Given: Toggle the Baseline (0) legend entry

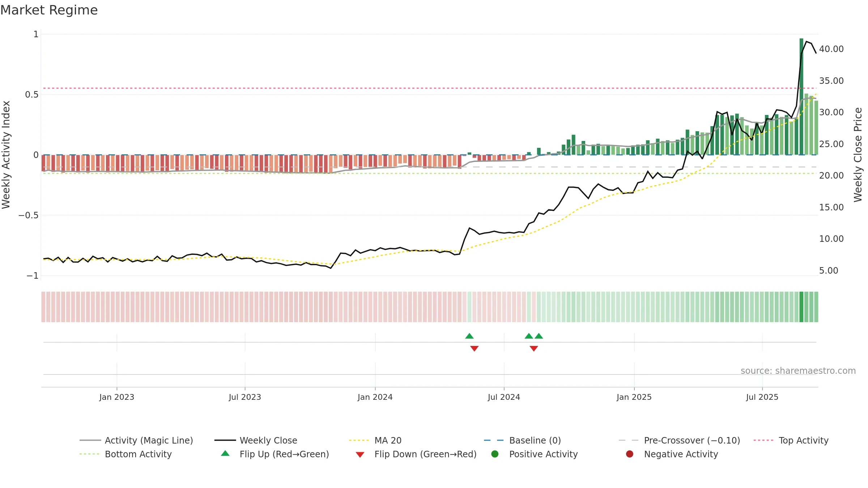Looking at the screenshot, I should coord(522,440).
